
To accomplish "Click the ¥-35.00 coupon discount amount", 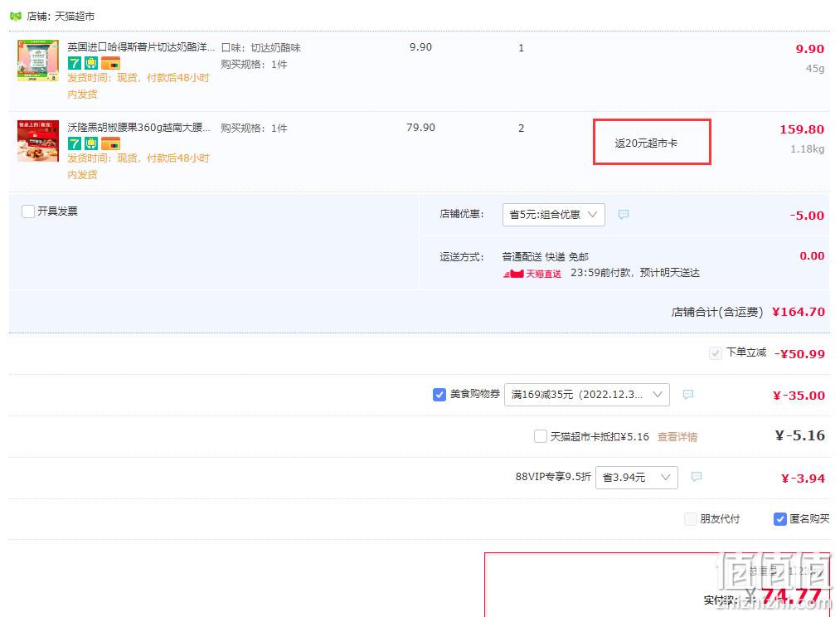I will click(x=799, y=396).
